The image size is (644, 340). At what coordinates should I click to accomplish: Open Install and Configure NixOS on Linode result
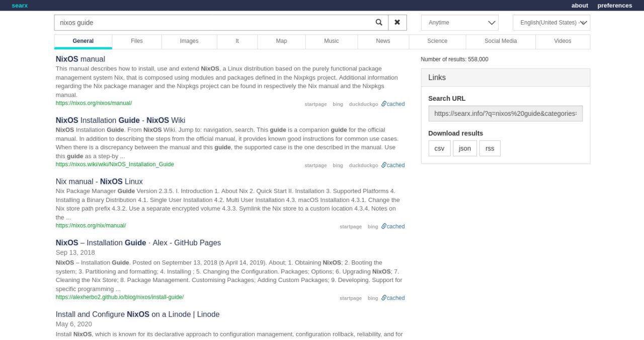pyautogui.click(x=138, y=314)
